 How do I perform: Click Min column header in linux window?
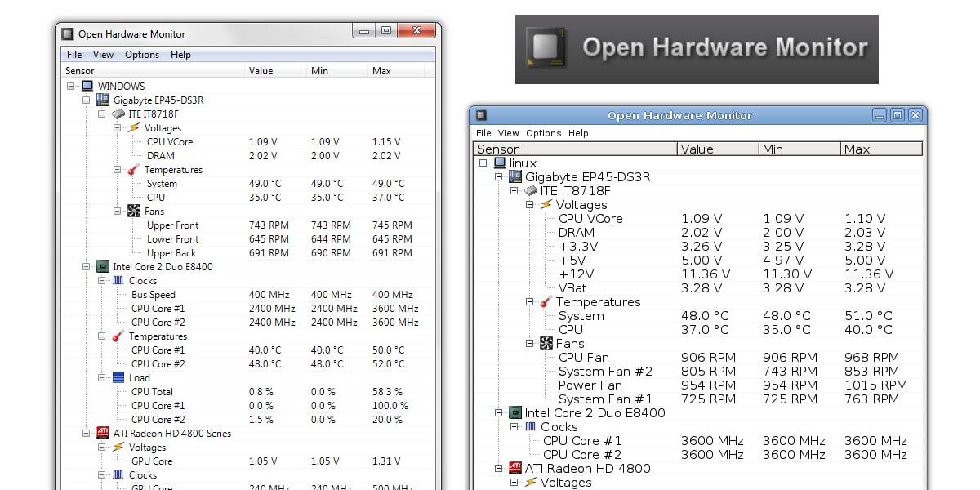click(800, 149)
